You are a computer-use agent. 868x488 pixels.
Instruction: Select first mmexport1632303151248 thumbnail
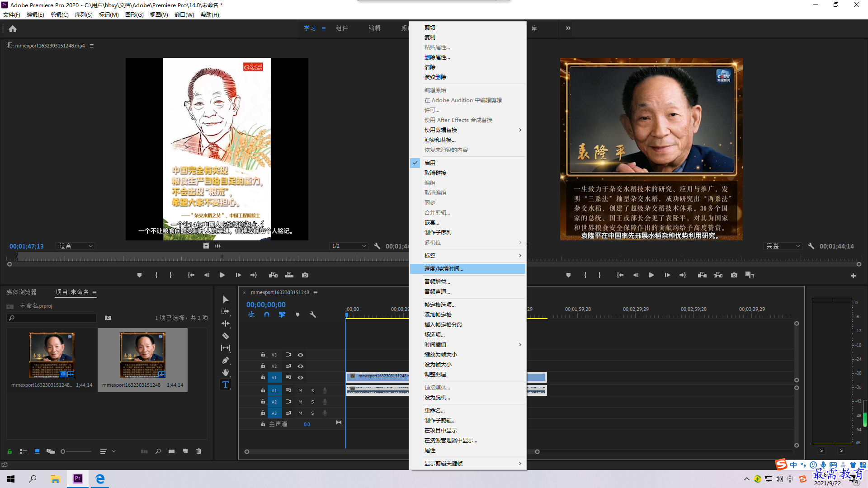[x=52, y=355]
